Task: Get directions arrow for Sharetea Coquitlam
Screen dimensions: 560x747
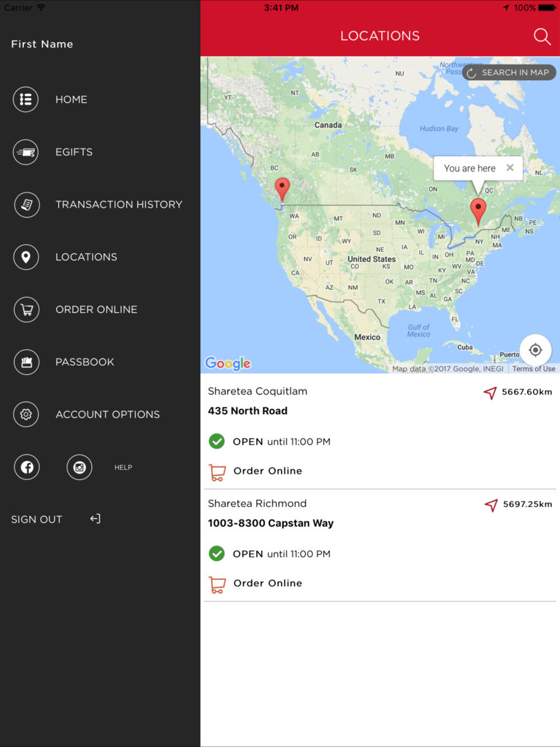Action: 490,393
